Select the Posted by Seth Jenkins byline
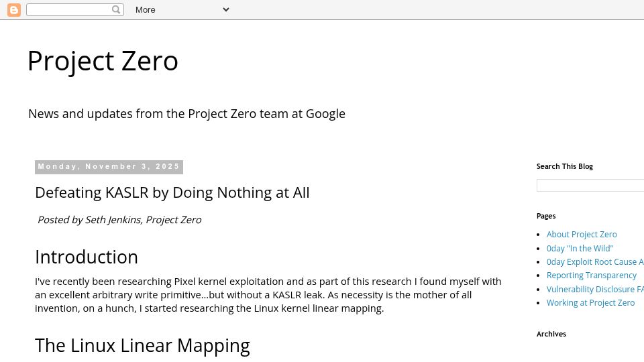This screenshot has height=362, width=644. pos(119,220)
